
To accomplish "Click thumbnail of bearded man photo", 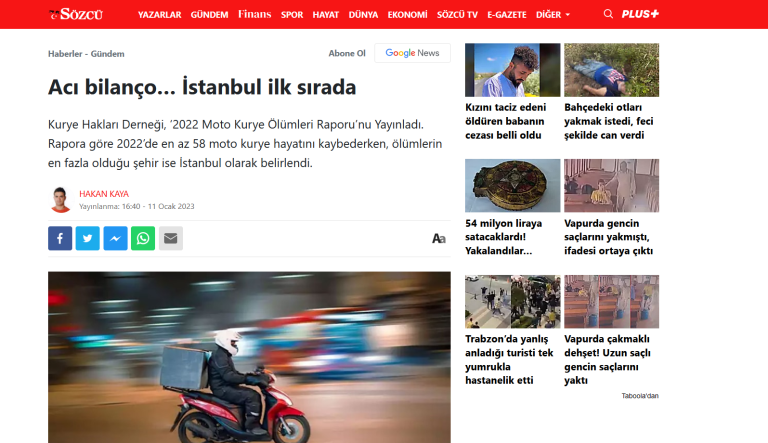I will pos(512,70).
